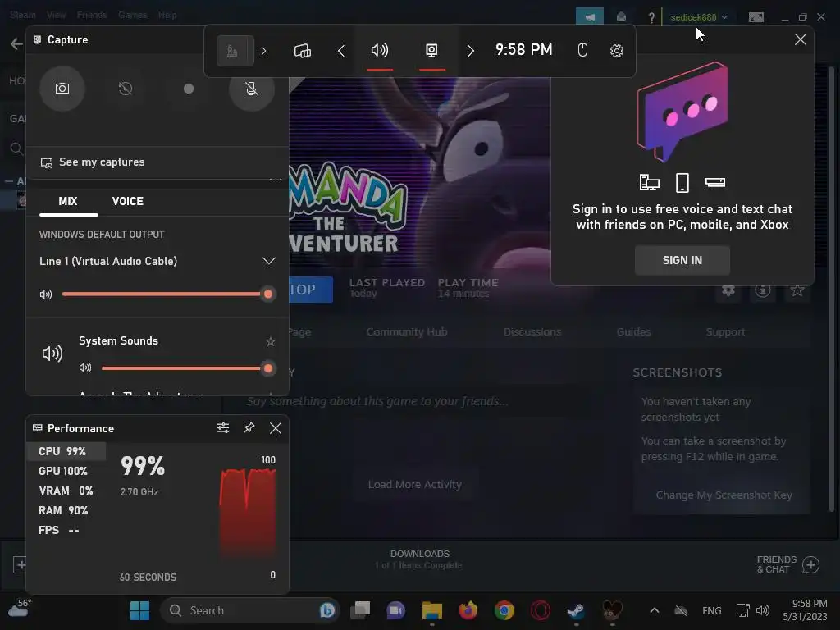Open the Support tab
This screenshot has height=630, width=840.
[x=725, y=331]
